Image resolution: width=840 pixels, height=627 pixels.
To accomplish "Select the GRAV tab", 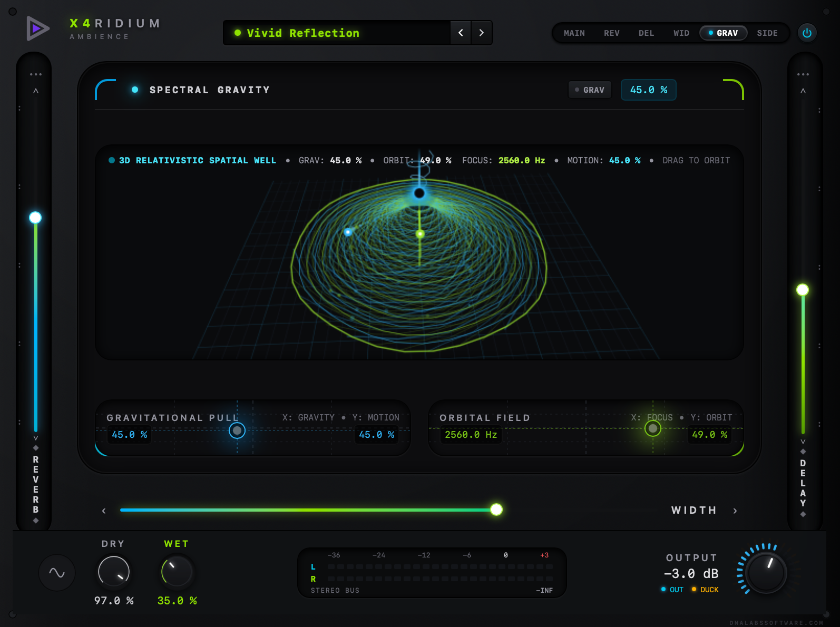I will pos(723,33).
